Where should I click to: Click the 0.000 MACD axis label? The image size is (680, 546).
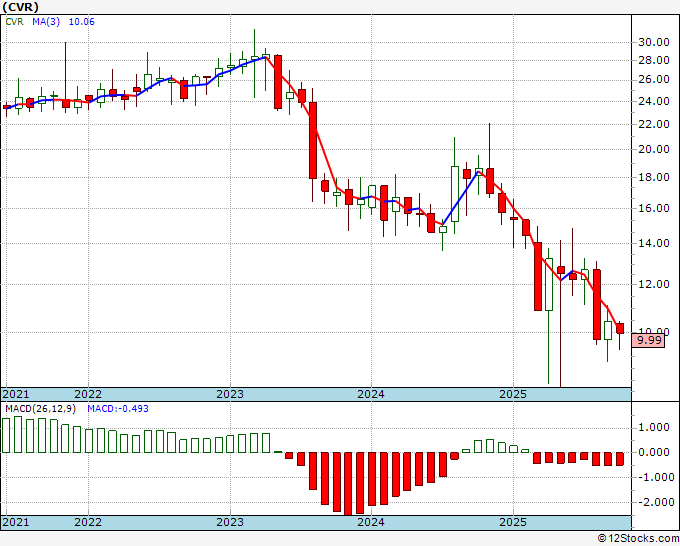(x=654, y=452)
